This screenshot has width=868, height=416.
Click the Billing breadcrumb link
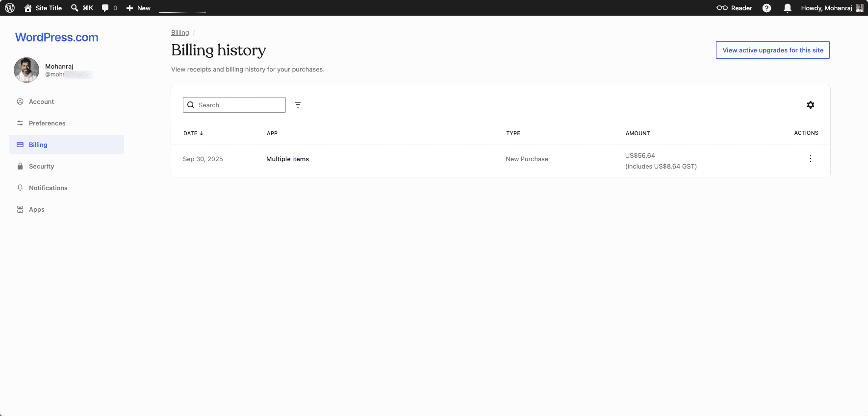(x=180, y=32)
